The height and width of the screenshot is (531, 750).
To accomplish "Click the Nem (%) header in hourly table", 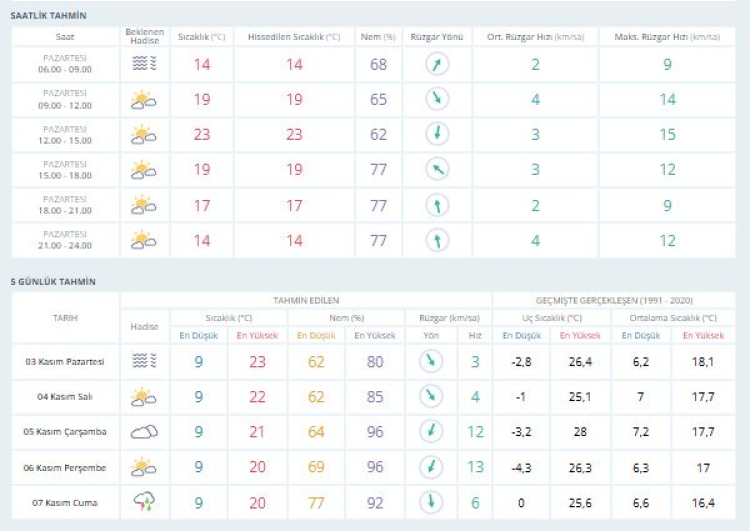I will pos(378,36).
